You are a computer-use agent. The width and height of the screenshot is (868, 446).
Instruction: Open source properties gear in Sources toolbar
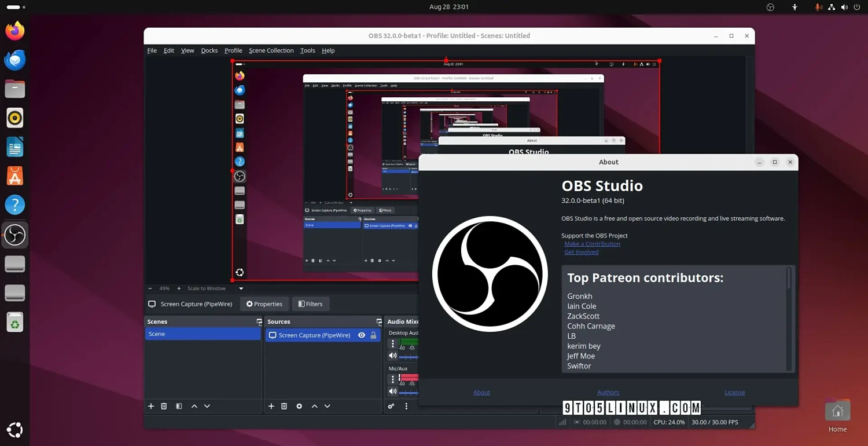point(299,406)
